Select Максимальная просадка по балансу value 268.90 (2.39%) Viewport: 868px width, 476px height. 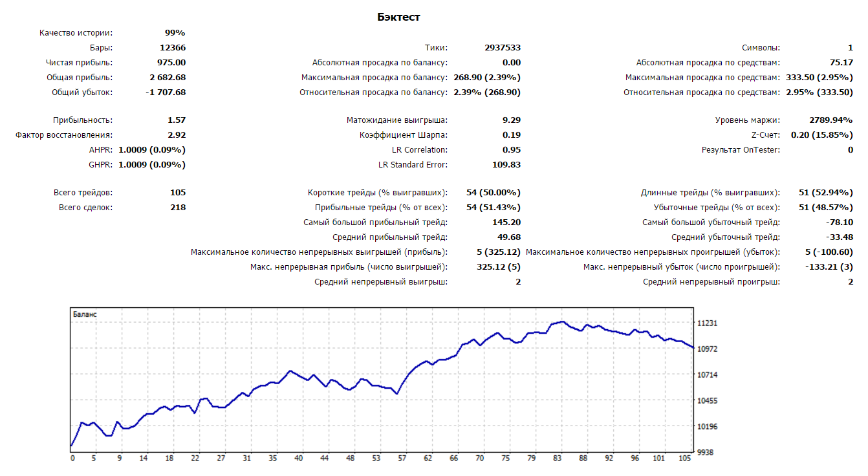point(486,78)
